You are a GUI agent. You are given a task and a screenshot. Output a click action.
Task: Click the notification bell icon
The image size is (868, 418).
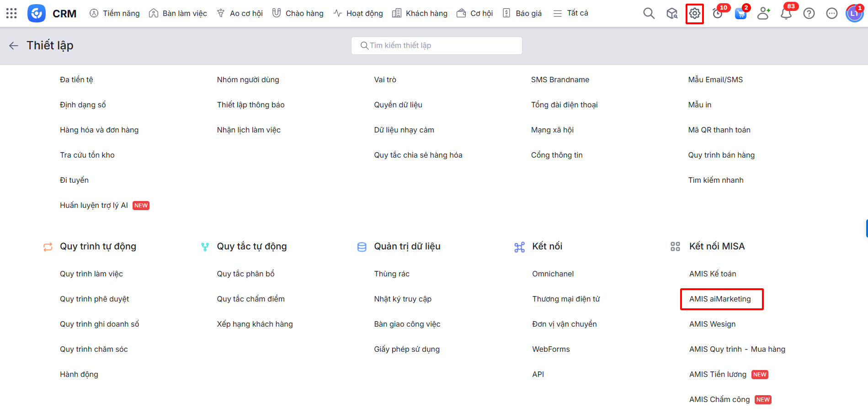786,13
